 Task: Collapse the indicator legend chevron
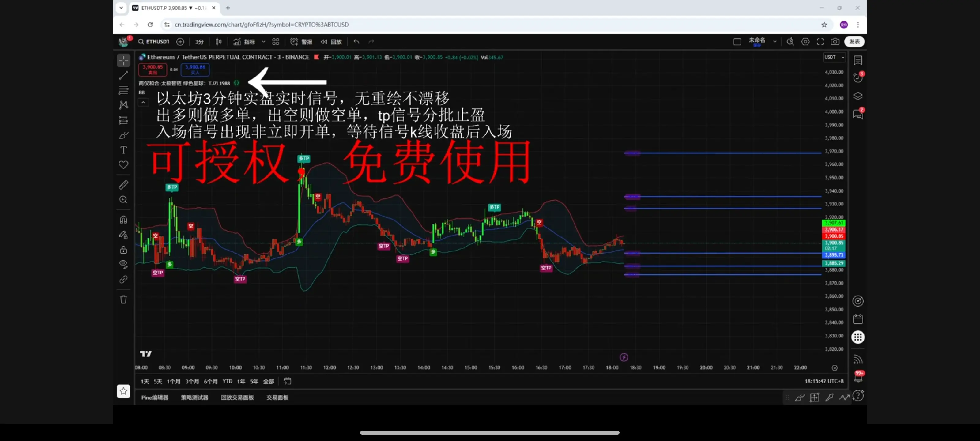pos(143,102)
